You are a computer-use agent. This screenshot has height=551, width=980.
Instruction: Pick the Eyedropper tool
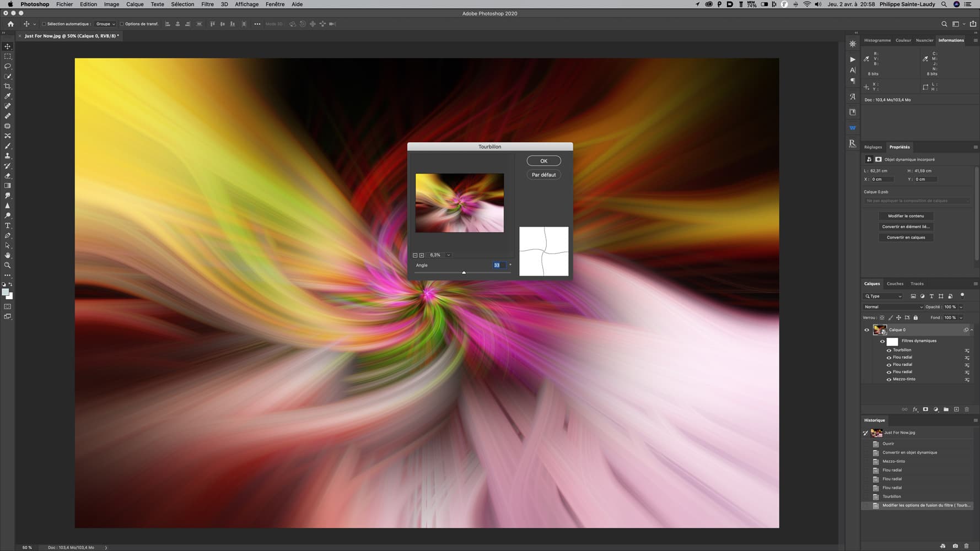click(8, 96)
